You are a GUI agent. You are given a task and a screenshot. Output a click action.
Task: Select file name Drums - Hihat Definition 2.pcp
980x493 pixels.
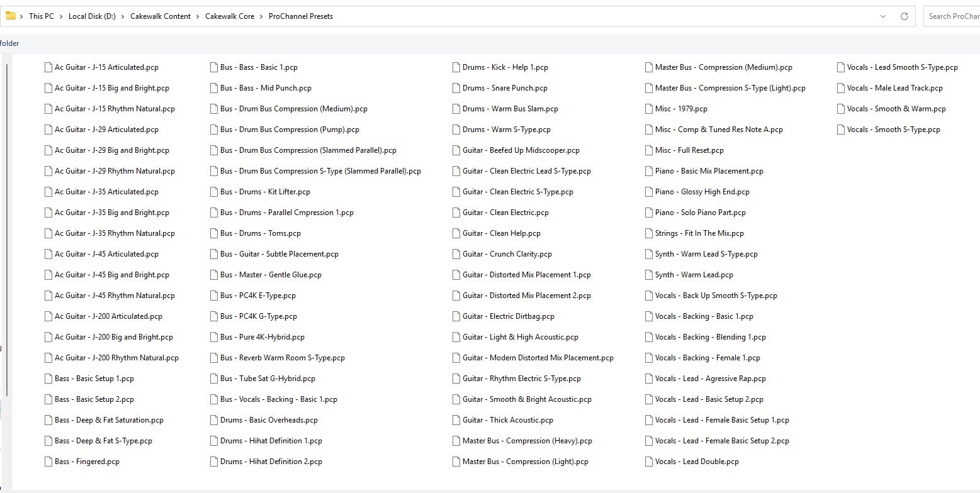[271, 462]
